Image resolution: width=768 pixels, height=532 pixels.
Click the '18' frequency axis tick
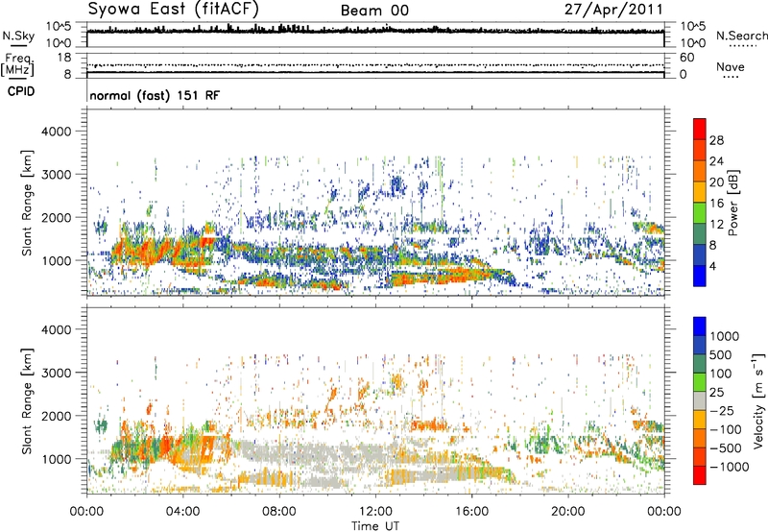pyautogui.click(x=64, y=58)
